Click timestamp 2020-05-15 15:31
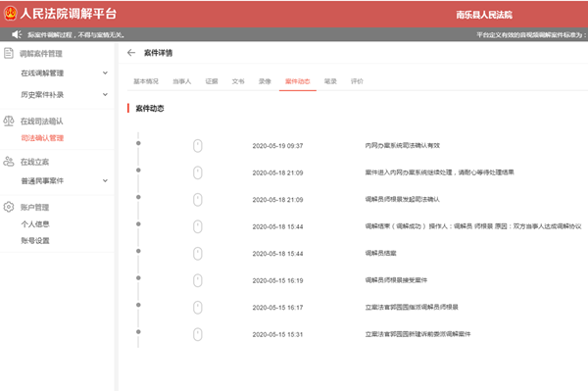This screenshot has width=588, height=391. click(x=277, y=335)
